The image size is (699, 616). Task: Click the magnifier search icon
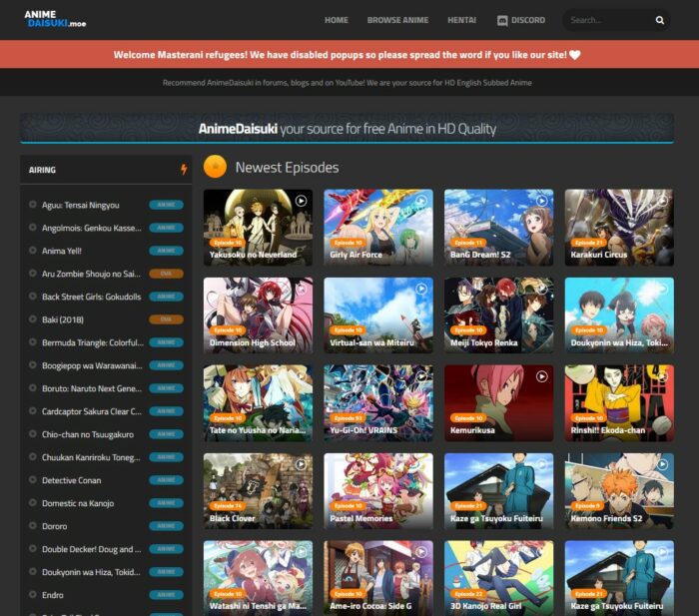tap(660, 20)
